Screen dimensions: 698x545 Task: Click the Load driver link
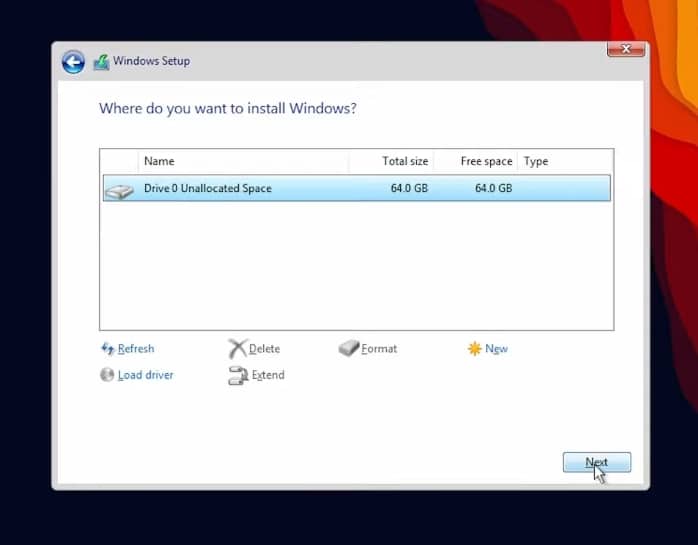tap(146, 375)
